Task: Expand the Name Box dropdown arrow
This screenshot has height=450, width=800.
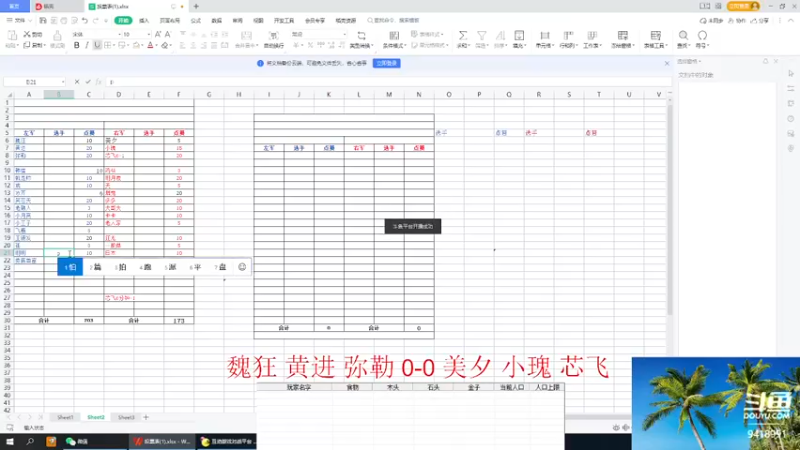Action: point(63,82)
